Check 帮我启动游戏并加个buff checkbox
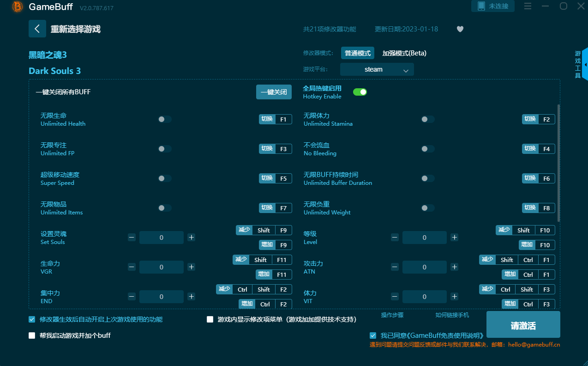 [x=32, y=335]
